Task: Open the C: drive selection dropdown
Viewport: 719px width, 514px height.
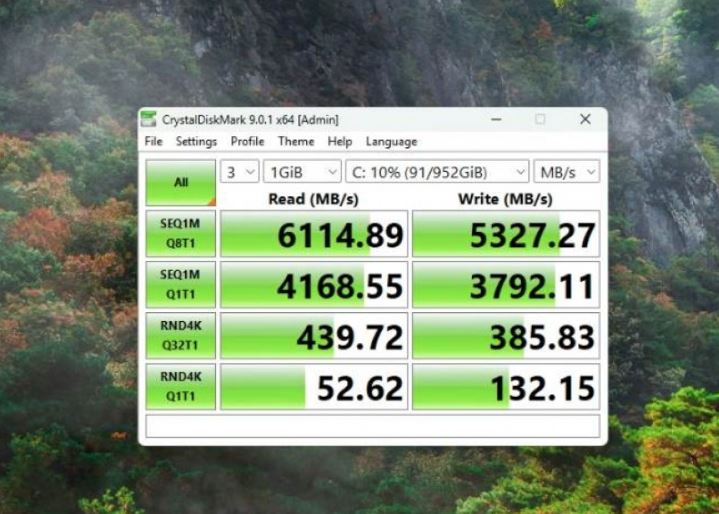Action: tap(436, 172)
